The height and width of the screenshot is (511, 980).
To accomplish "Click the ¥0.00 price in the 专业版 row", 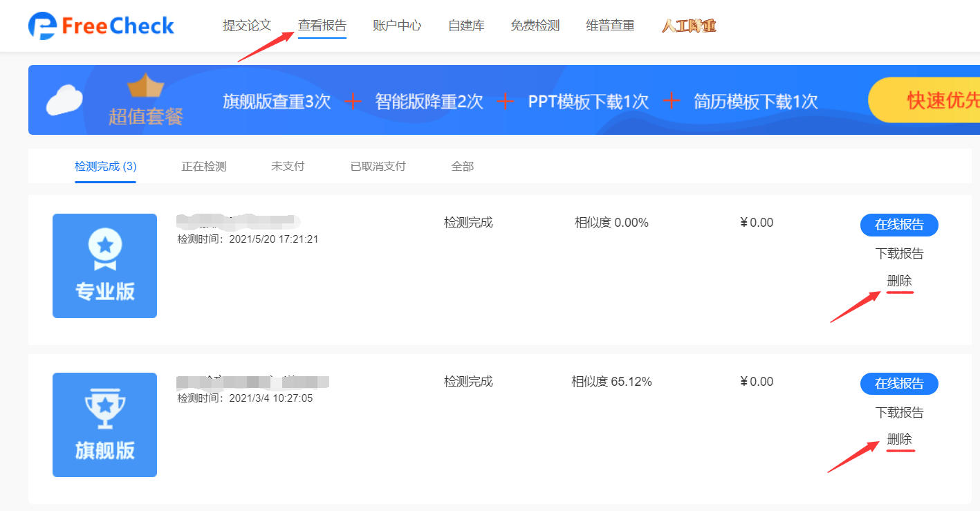I will coord(757,223).
